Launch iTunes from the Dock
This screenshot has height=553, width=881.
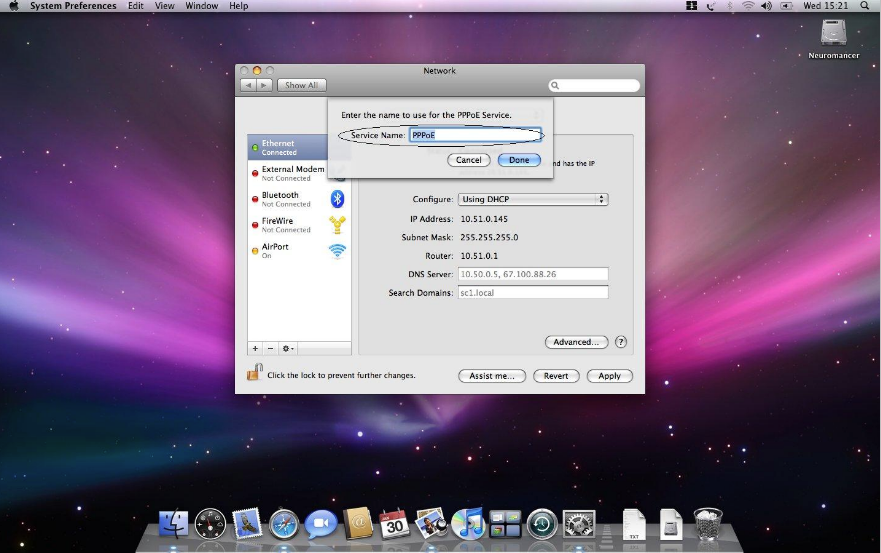tap(467, 523)
